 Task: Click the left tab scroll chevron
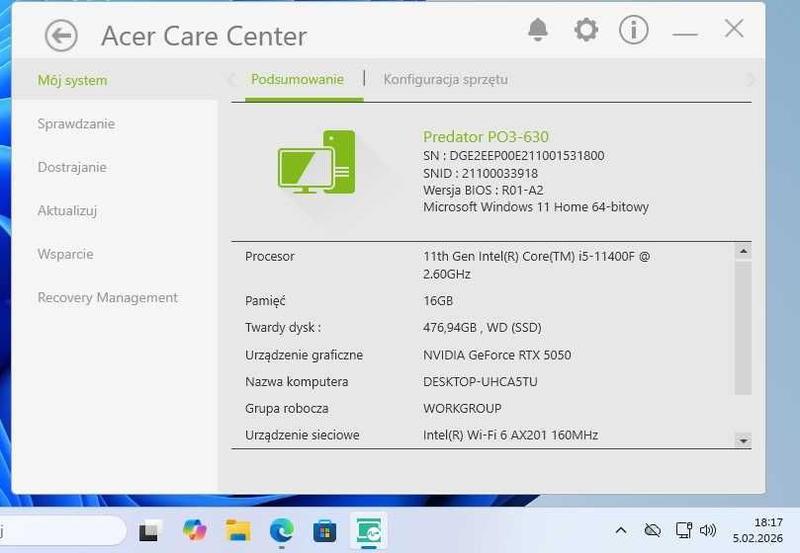pos(233,80)
